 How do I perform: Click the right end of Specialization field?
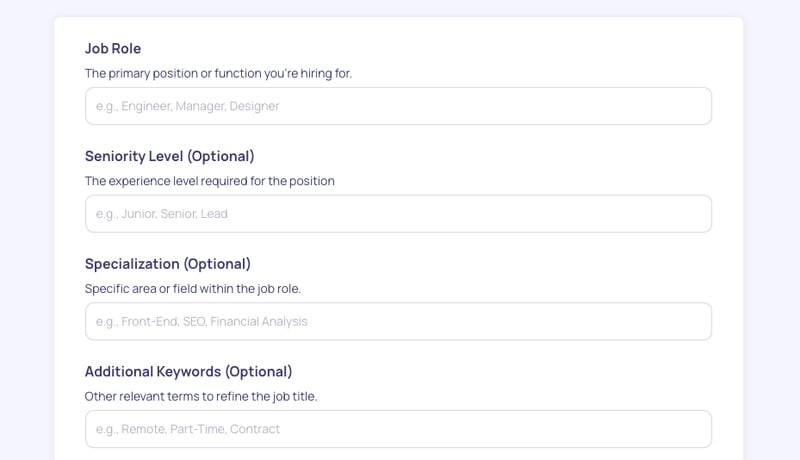click(690, 322)
